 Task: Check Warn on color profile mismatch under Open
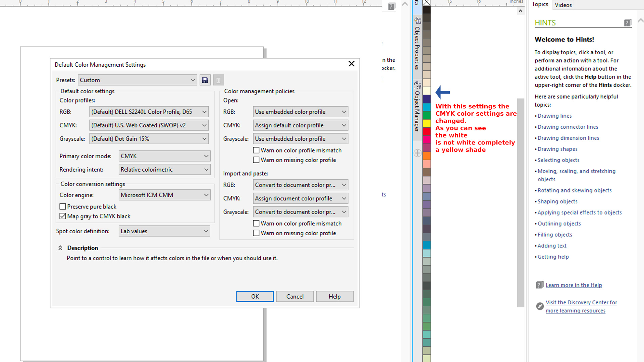(x=256, y=150)
